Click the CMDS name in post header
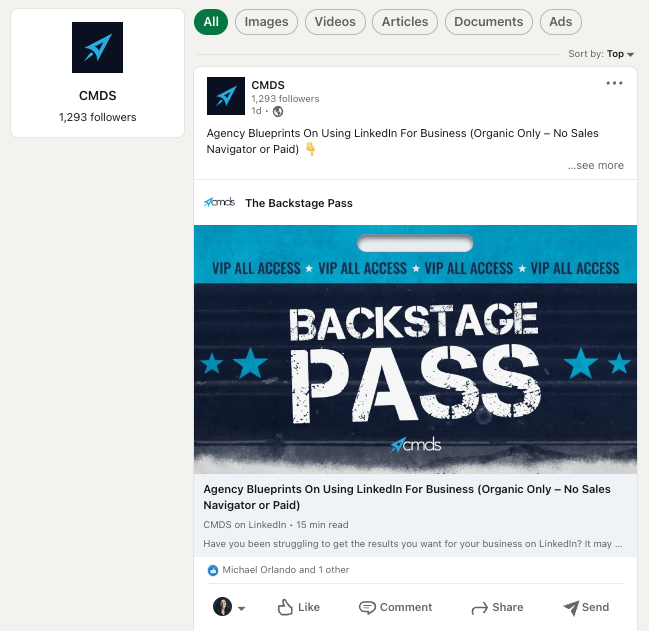Viewport: 649px width, 631px height. (268, 85)
